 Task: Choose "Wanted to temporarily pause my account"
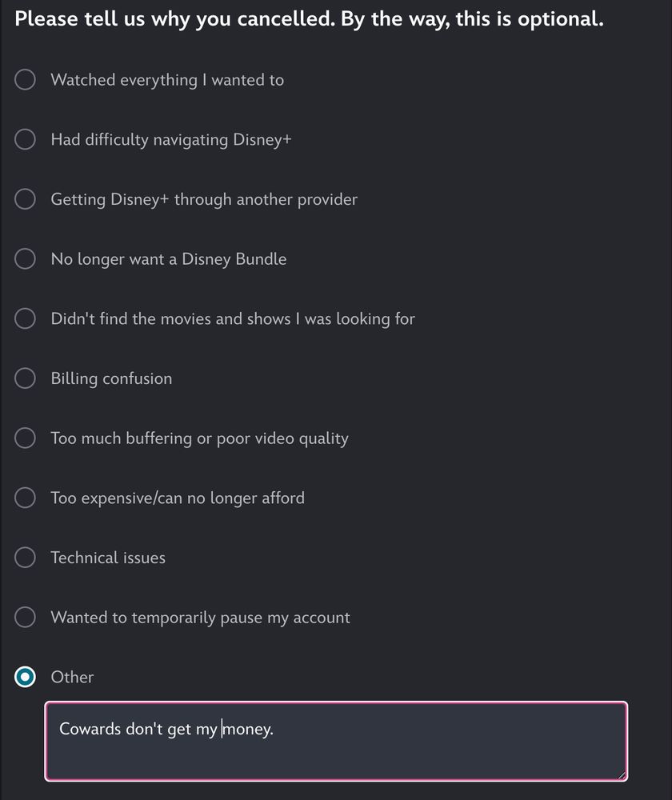[25, 617]
